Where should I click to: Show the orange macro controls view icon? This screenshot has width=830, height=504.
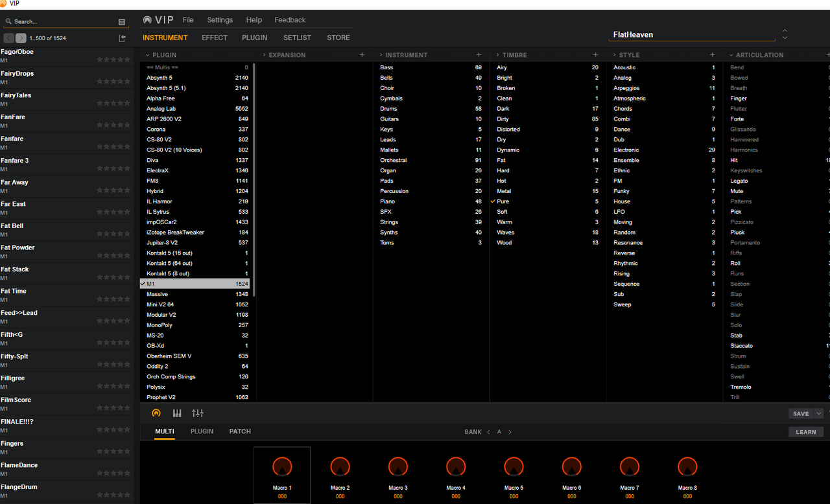[156, 413]
